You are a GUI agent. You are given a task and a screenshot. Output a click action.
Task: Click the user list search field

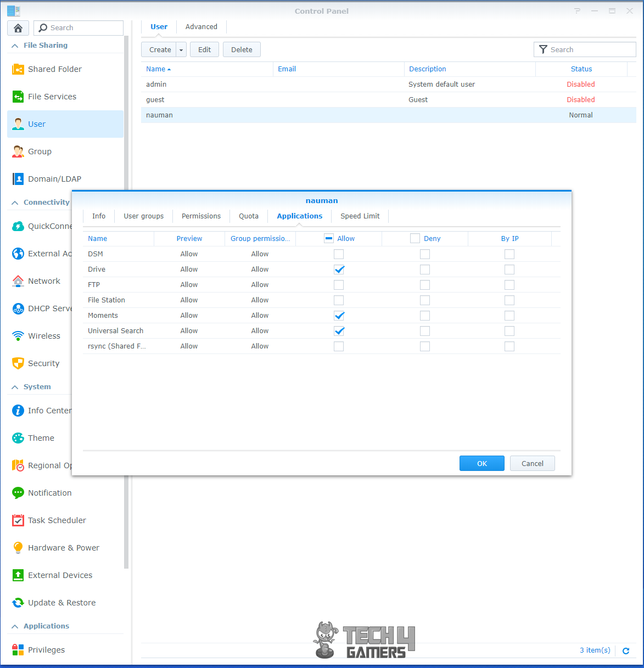click(x=585, y=49)
